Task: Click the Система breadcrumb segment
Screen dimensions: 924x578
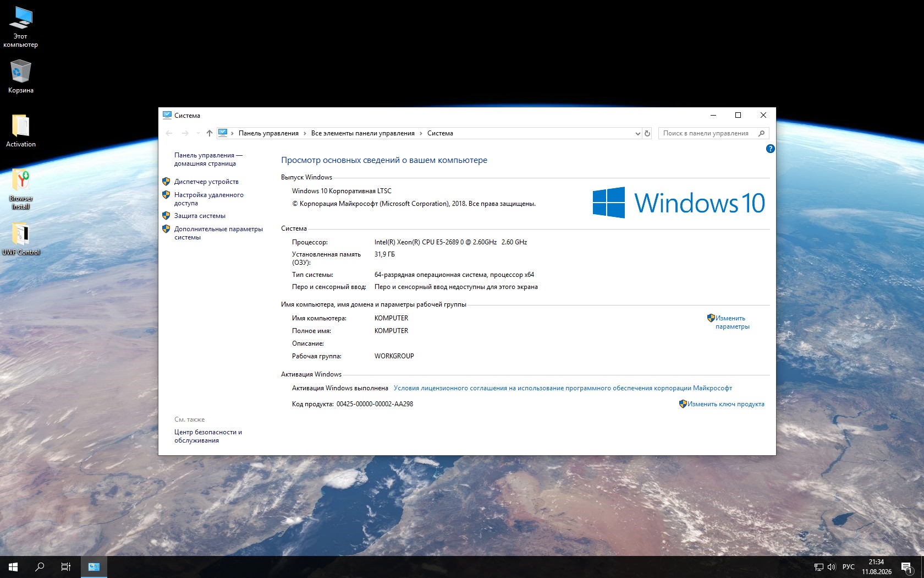Action: (x=440, y=133)
